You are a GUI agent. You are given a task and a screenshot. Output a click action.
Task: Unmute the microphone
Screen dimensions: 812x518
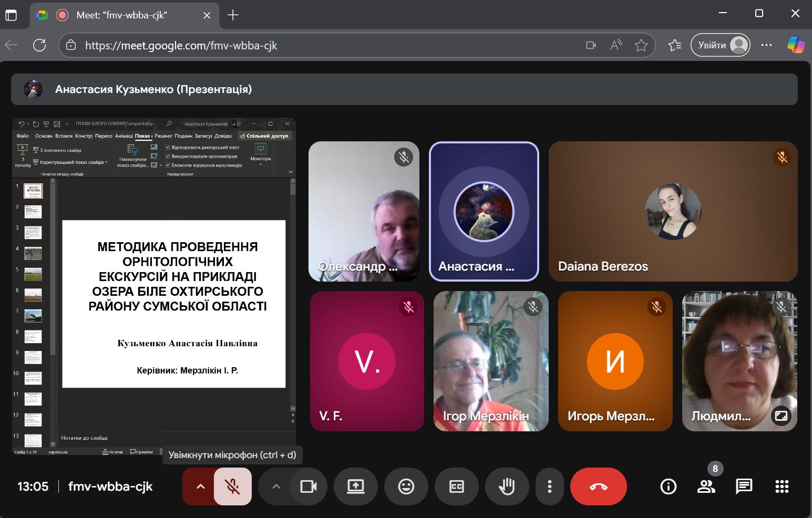232,486
